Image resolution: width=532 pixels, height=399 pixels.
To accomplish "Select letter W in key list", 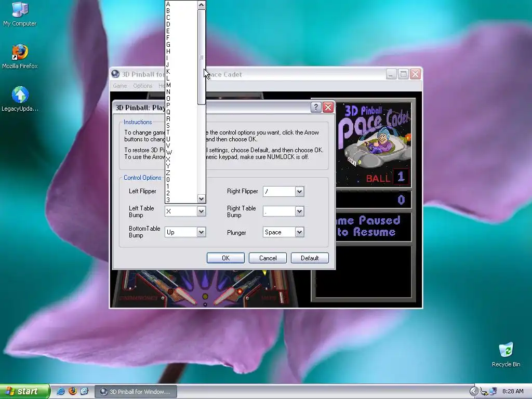I will pyautogui.click(x=181, y=153).
